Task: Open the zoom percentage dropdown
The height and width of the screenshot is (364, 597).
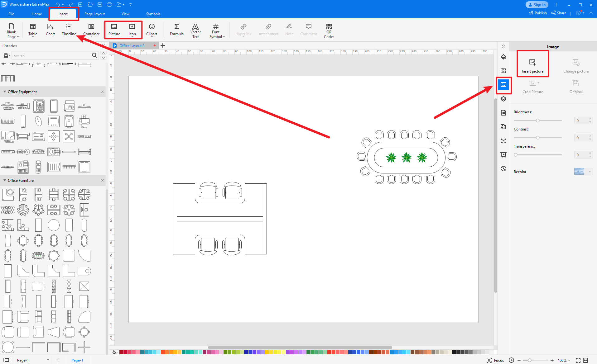Action: 564,360
